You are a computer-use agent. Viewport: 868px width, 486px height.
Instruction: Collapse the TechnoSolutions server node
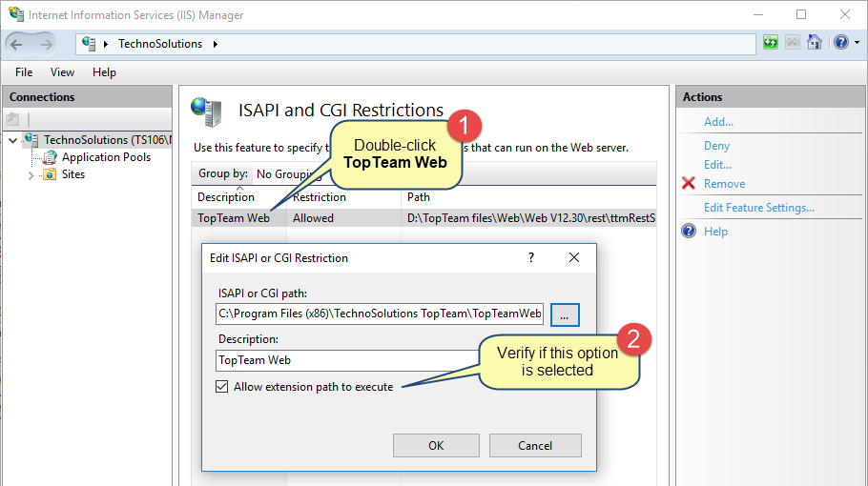pos(12,140)
